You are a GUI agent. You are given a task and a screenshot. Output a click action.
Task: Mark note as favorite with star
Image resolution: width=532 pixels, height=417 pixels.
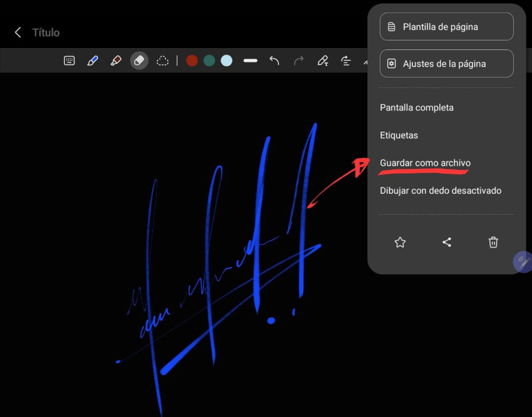[x=400, y=242]
